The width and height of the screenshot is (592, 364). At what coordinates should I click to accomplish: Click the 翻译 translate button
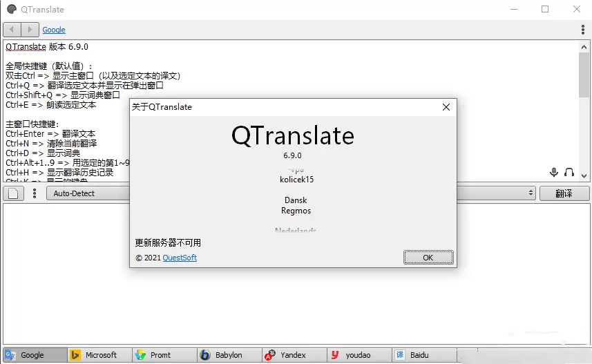pos(564,193)
